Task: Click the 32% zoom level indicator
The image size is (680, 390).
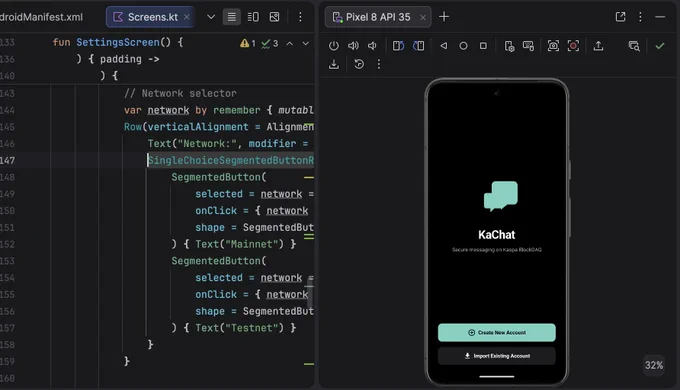Action: (654, 365)
